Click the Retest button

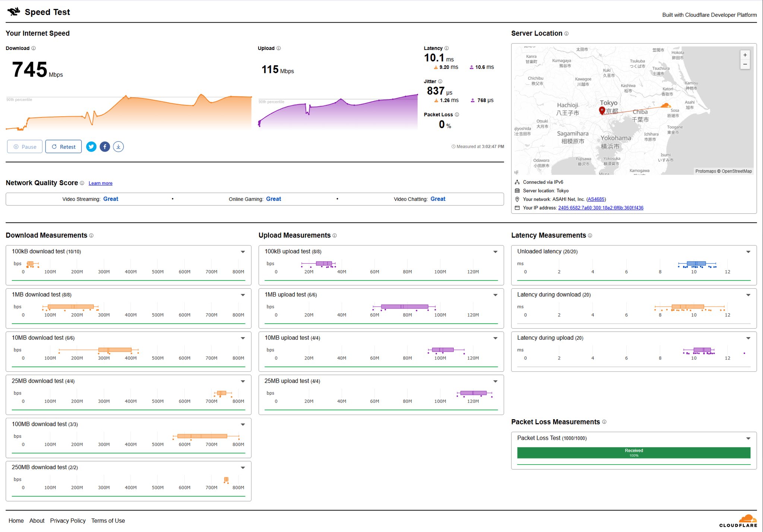click(x=63, y=147)
